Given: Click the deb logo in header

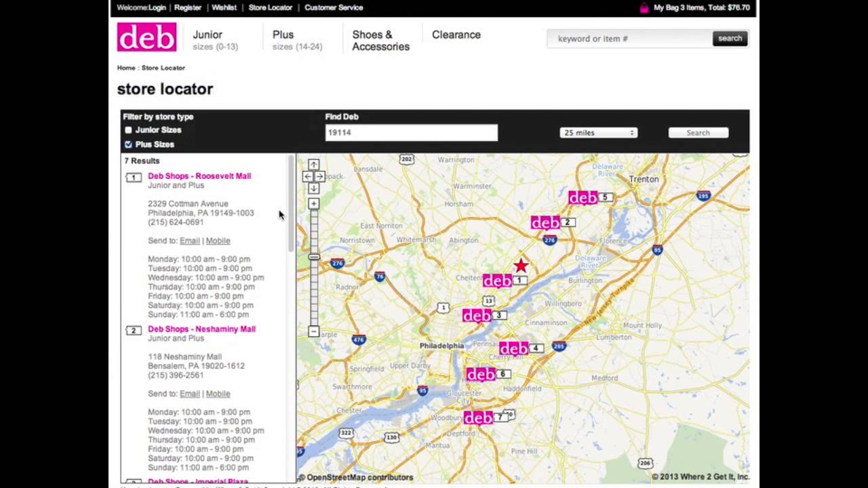Looking at the screenshot, I should click(146, 37).
